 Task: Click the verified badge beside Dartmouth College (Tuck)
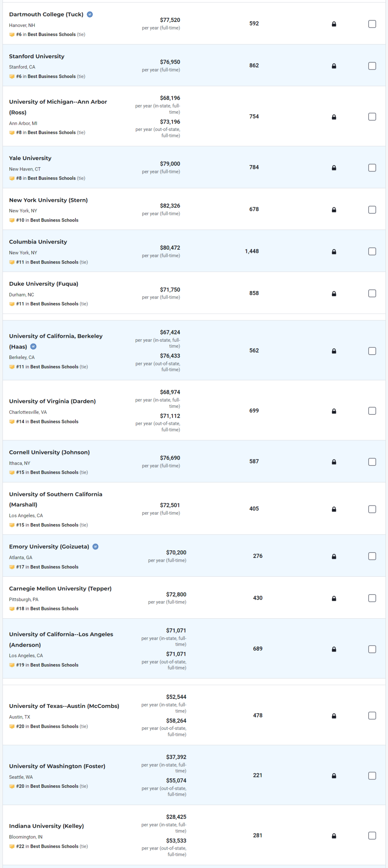(90, 14)
